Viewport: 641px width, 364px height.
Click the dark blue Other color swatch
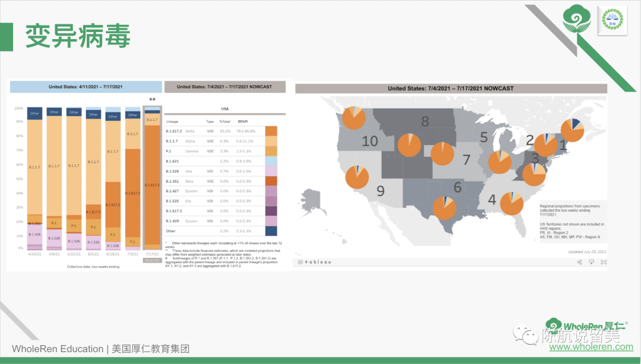pyautogui.click(x=271, y=231)
